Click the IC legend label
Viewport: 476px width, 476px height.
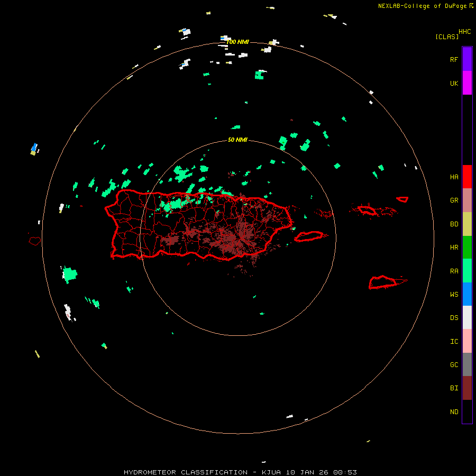pyautogui.click(x=454, y=342)
